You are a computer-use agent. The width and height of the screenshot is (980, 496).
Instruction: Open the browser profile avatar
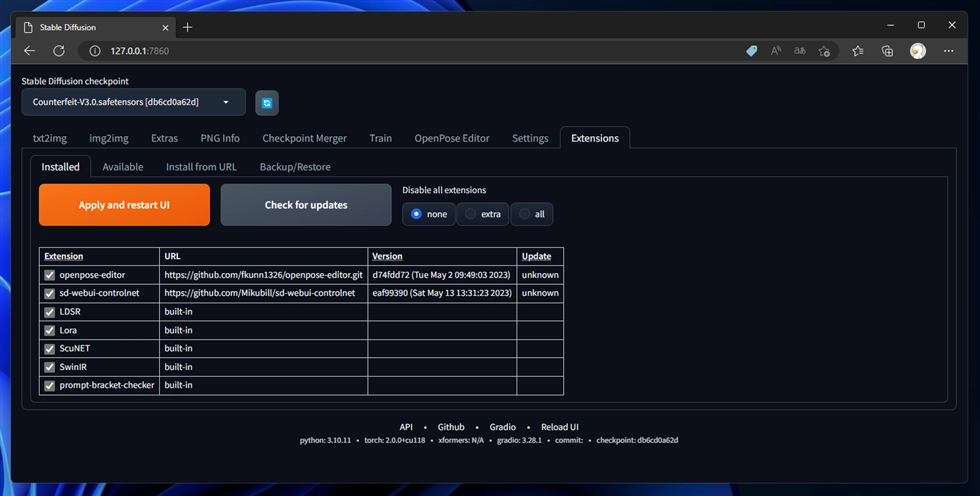pos(918,51)
